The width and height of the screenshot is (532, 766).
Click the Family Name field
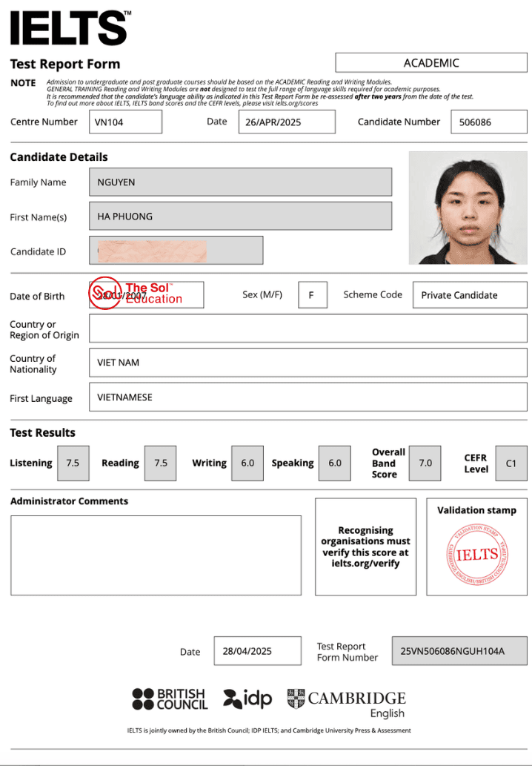[x=240, y=182]
